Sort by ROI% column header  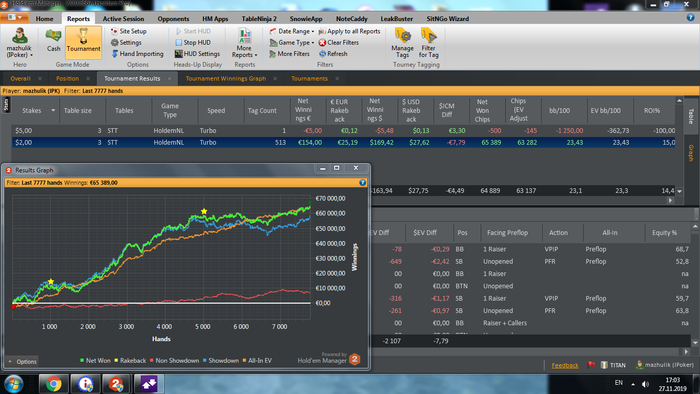pos(652,111)
